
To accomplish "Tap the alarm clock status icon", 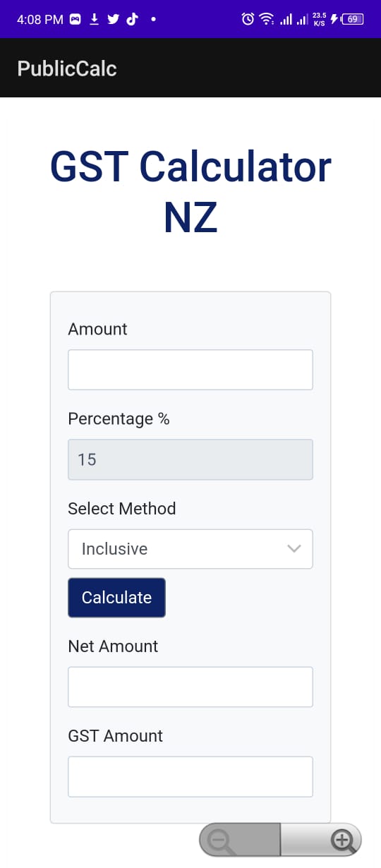I will (248, 20).
